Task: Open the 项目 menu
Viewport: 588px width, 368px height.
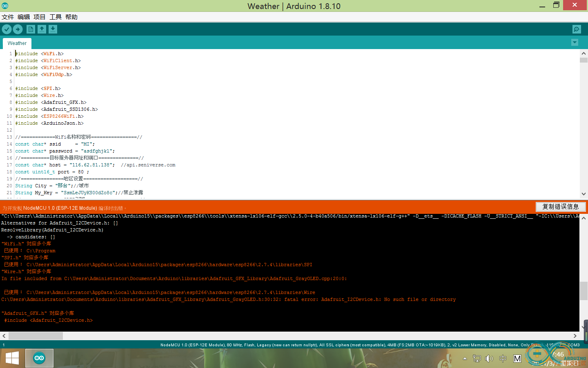Action: coord(40,17)
